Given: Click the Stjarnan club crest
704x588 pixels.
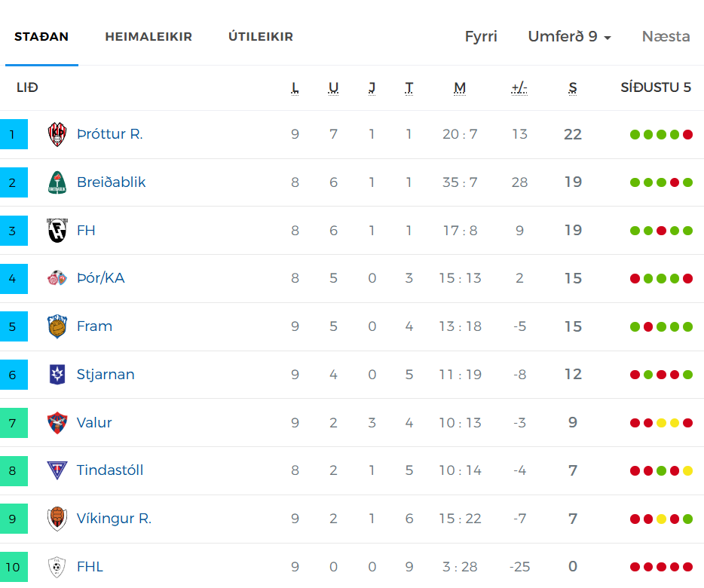Looking at the screenshot, I should (x=57, y=375).
